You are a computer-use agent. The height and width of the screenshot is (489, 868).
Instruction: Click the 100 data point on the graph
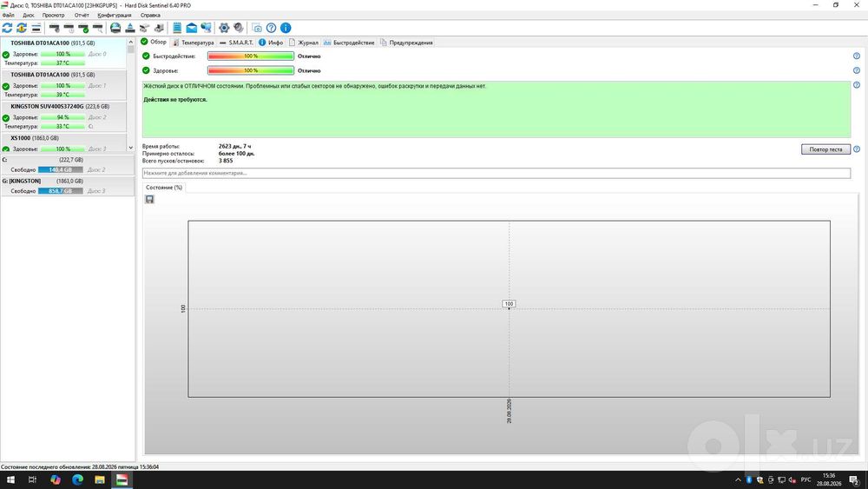509,304
